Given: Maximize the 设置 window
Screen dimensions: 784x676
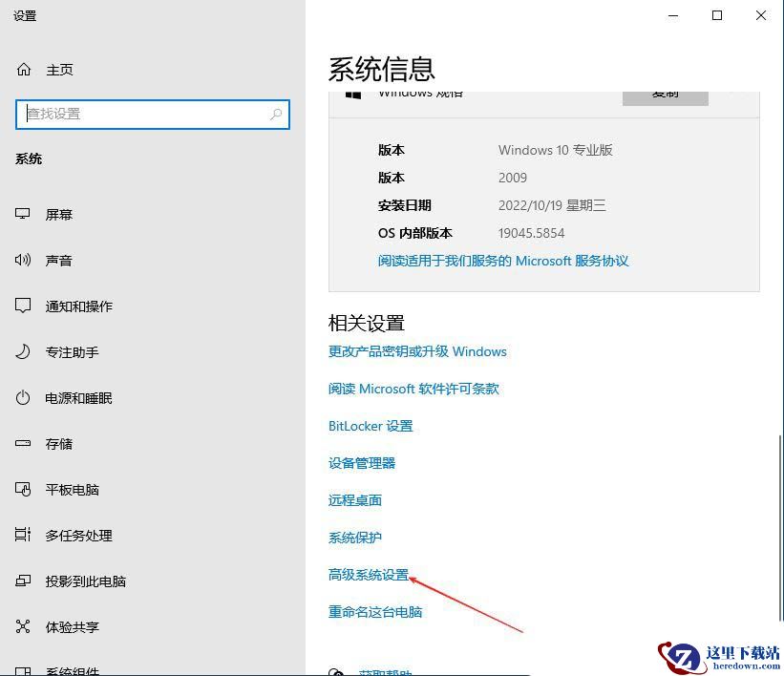Looking at the screenshot, I should pos(717,15).
